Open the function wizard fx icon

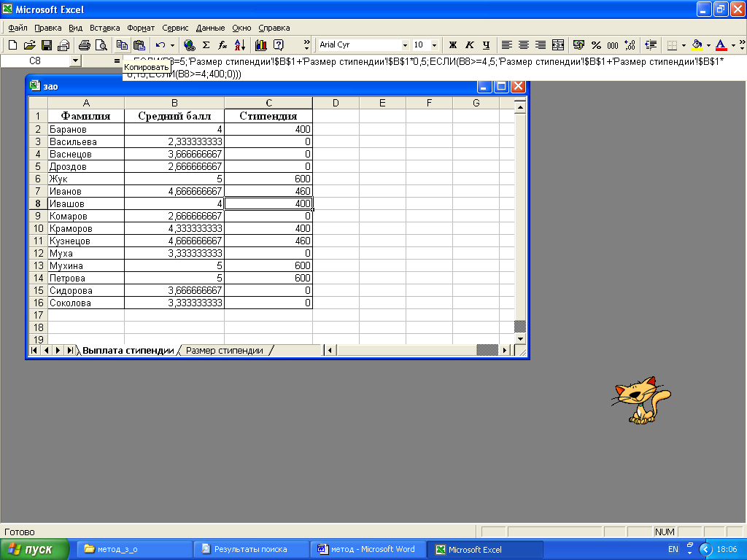coord(222,44)
